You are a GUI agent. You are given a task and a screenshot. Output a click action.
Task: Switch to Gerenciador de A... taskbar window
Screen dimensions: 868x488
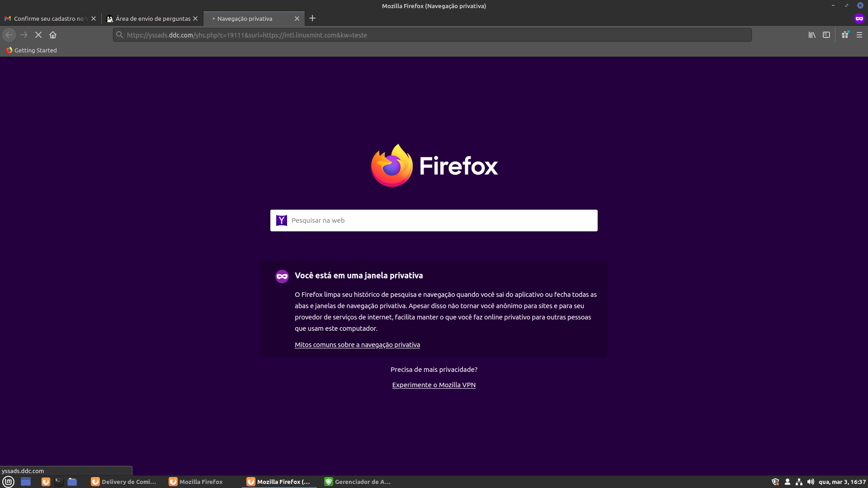point(358,482)
